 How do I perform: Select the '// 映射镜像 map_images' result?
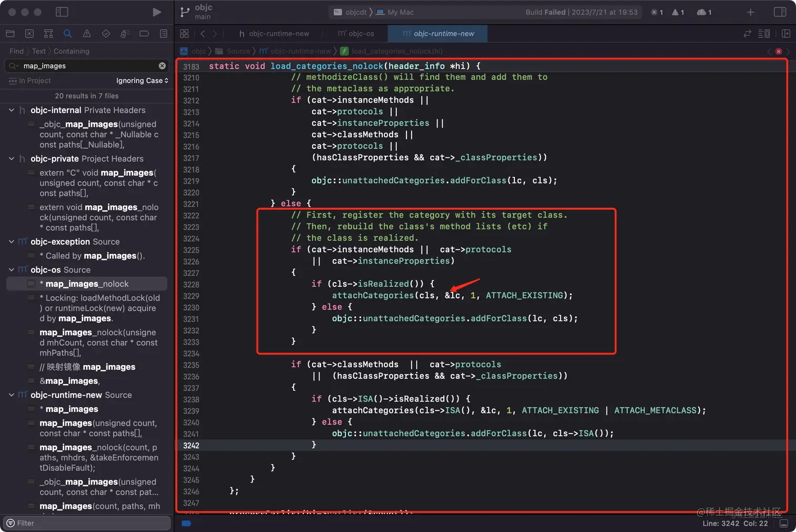(x=87, y=367)
